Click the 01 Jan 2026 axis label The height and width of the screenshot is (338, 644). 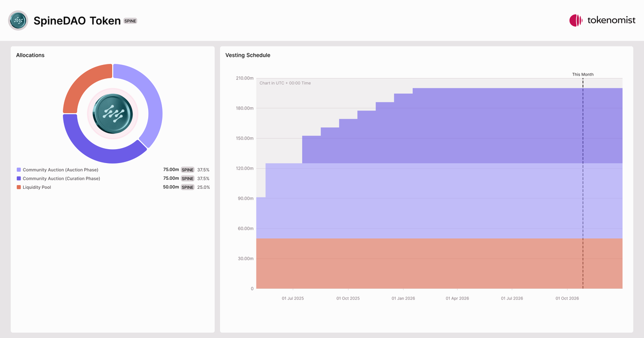click(403, 298)
